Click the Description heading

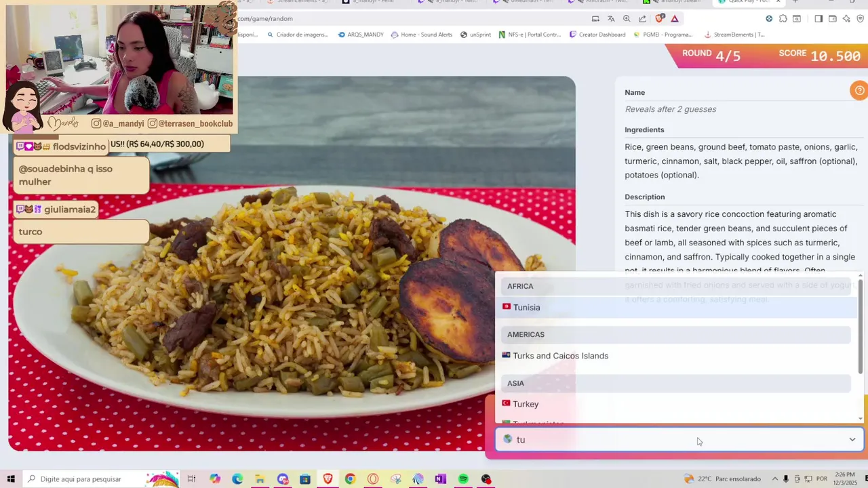point(644,197)
